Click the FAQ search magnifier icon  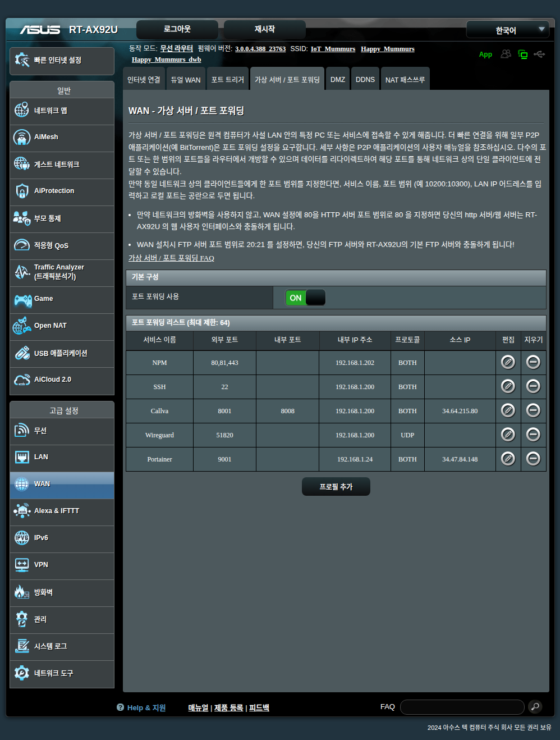tap(535, 706)
